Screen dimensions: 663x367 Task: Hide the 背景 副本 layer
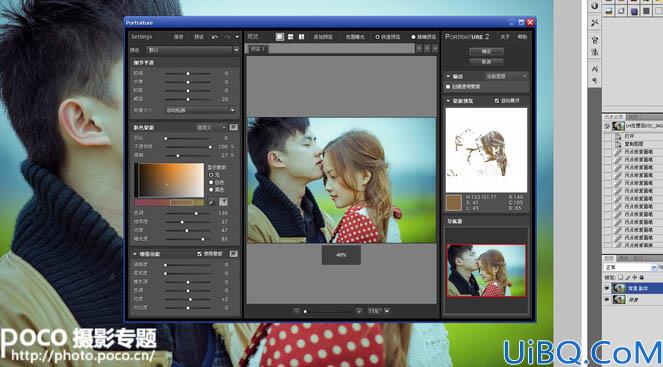[607, 288]
